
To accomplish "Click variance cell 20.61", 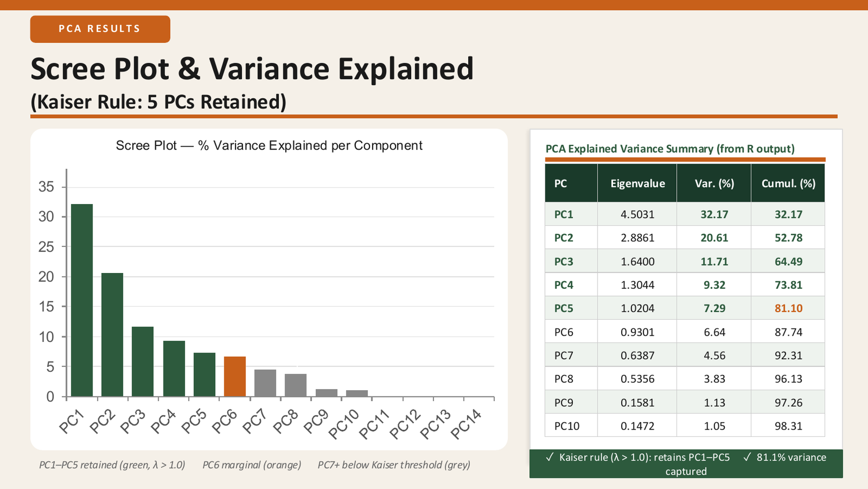I will (x=714, y=238).
